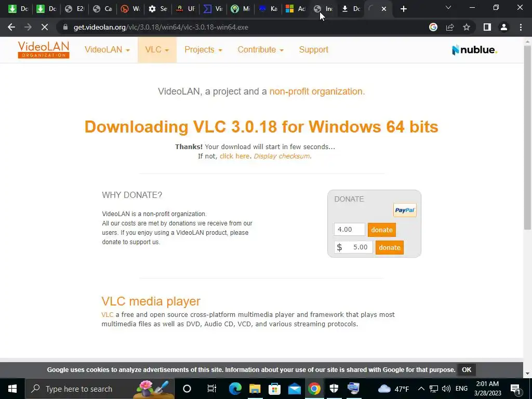Show hidden system tray icons
Viewport: 532px width, 399px height.
point(421,389)
